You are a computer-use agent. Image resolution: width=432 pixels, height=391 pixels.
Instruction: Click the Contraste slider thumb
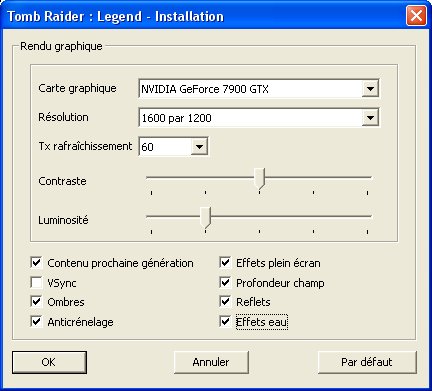tap(259, 179)
